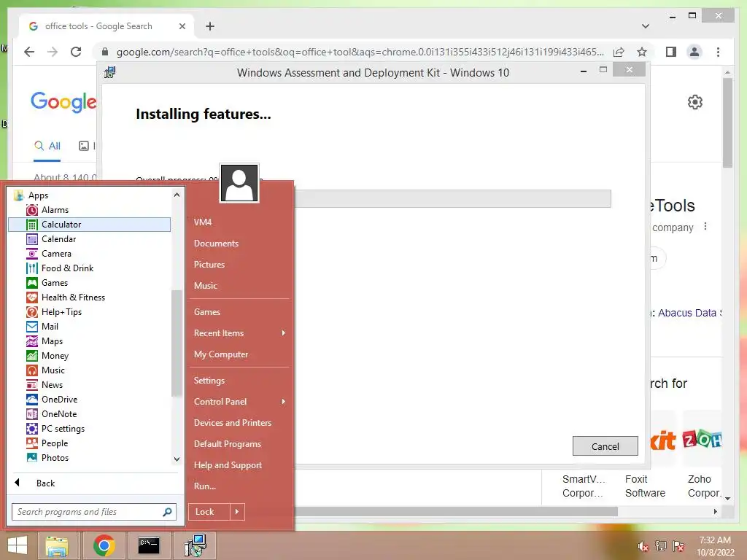Click the installation progress bar
This screenshot has height=560, width=747.
[452, 198]
